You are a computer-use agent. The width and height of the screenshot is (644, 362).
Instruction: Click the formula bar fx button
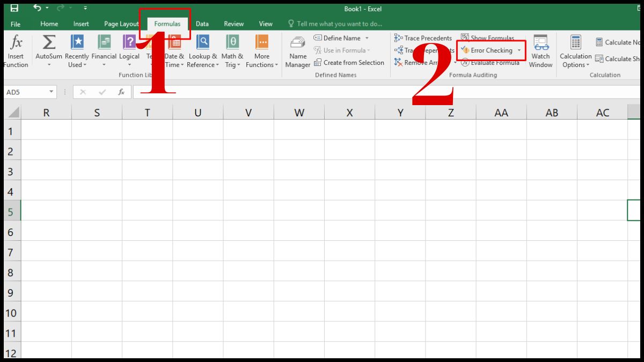(122, 92)
